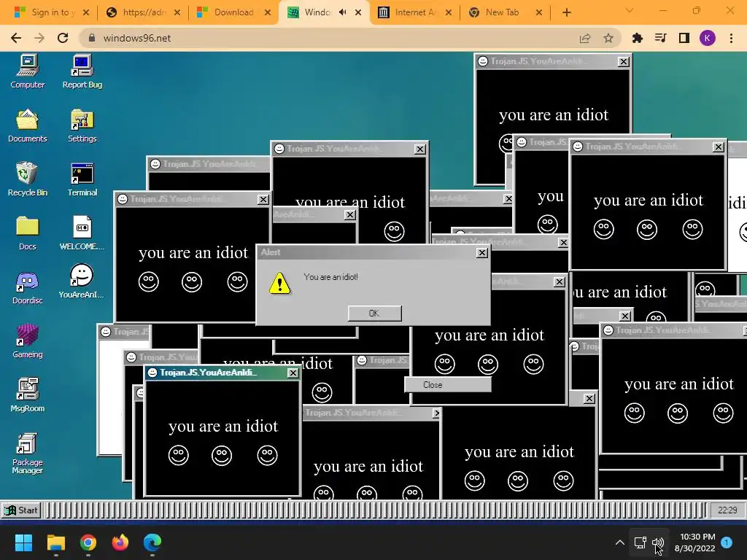Open a new browser tab with plus
This screenshot has height=560, width=747.
566,12
